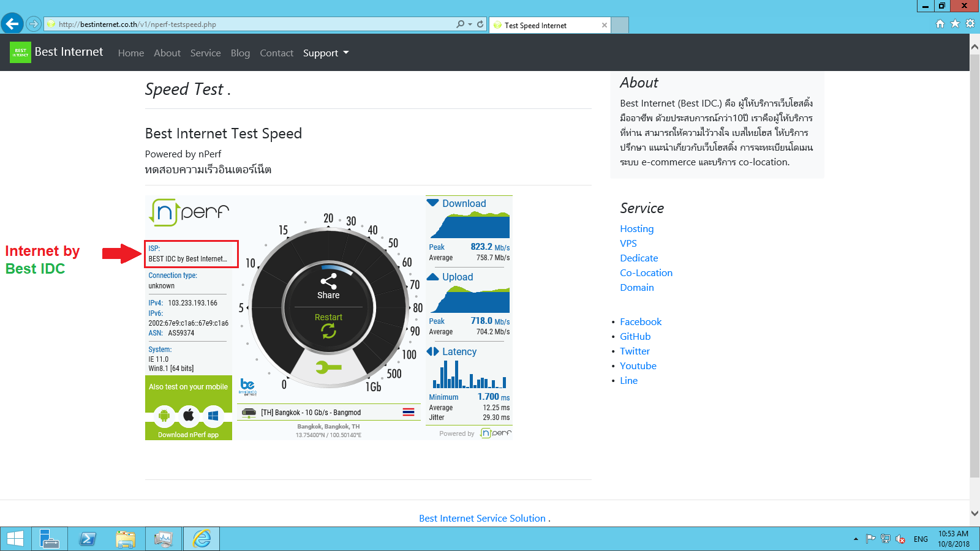Visit the GitHub link
Viewport: 980px width, 551px height.
click(635, 336)
